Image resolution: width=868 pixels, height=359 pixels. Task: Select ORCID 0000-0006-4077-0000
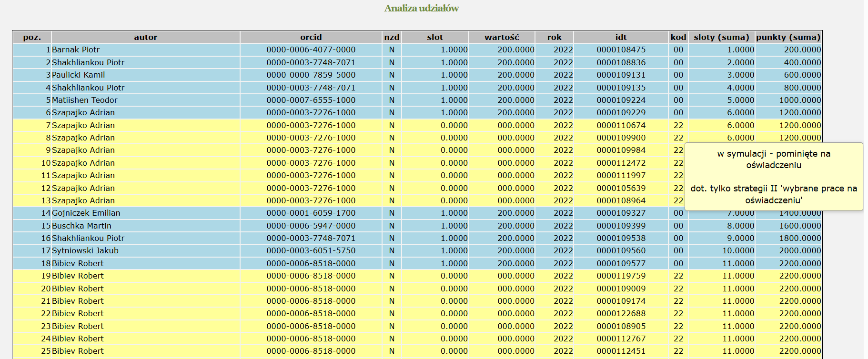pos(311,50)
